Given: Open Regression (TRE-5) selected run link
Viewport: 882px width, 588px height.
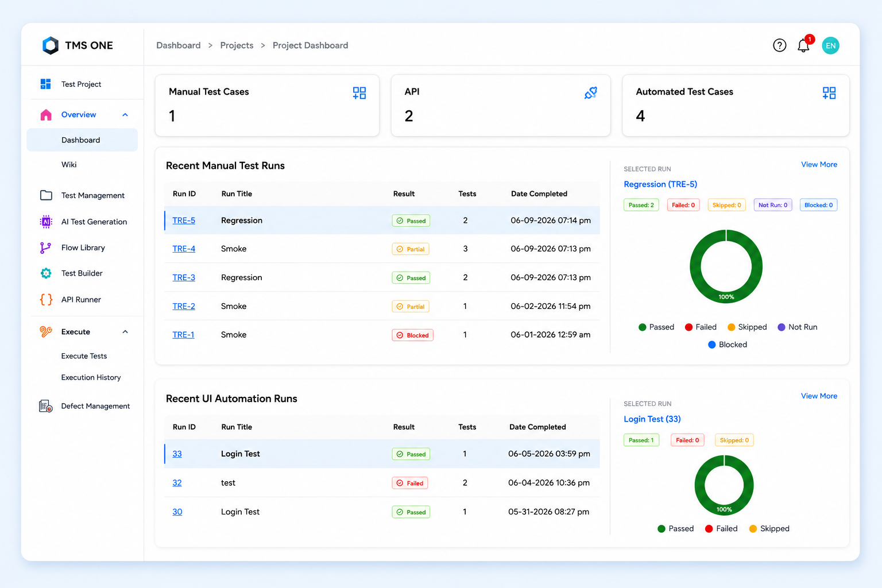Looking at the screenshot, I should tap(660, 184).
